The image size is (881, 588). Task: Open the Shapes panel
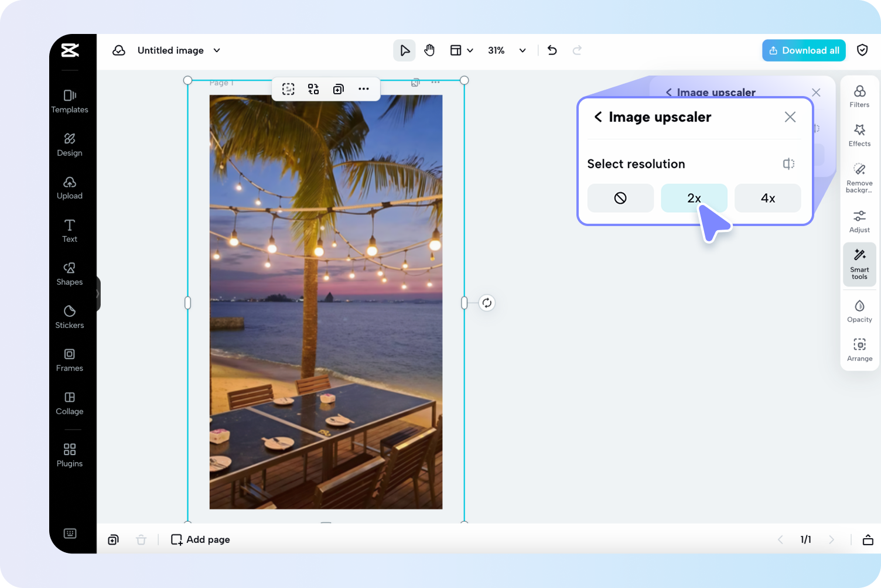pyautogui.click(x=70, y=274)
